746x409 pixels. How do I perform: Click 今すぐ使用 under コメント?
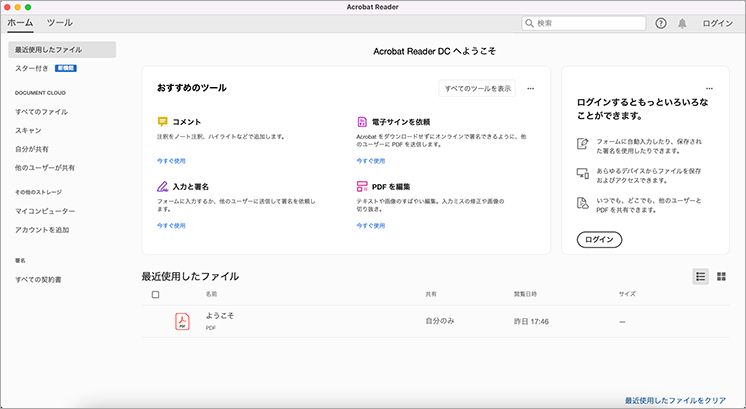coord(171,161)
